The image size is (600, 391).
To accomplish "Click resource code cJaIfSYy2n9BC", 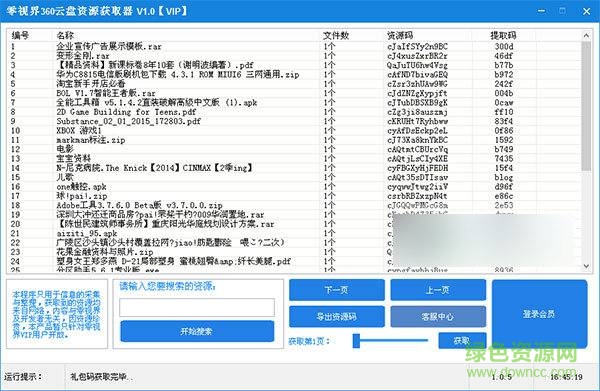I will [x=417, y=47].
